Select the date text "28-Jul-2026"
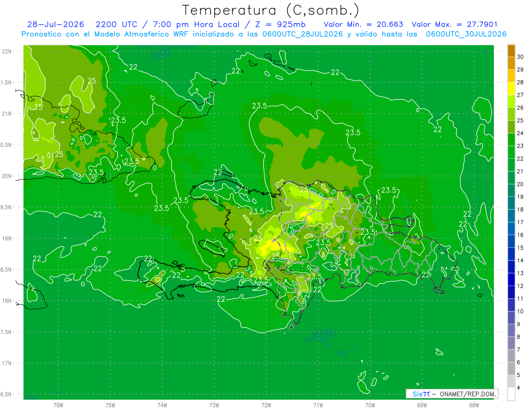 [x=55, y=24]
